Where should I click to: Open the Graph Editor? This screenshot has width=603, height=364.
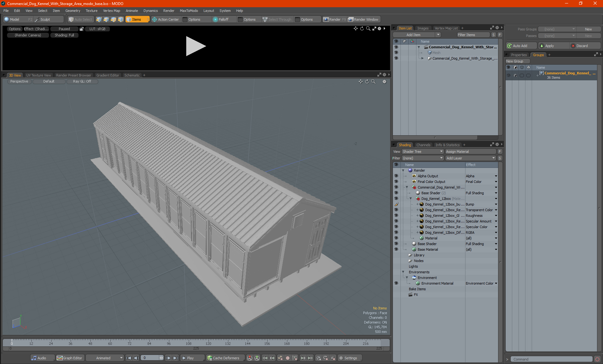[x=70, y=358]
